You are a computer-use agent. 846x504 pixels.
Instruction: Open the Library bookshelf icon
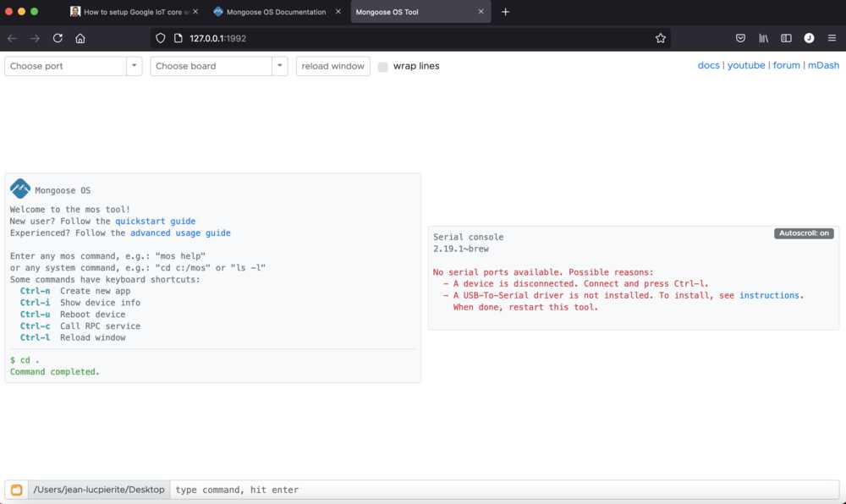pyautogui.click(x=763, y=38)
